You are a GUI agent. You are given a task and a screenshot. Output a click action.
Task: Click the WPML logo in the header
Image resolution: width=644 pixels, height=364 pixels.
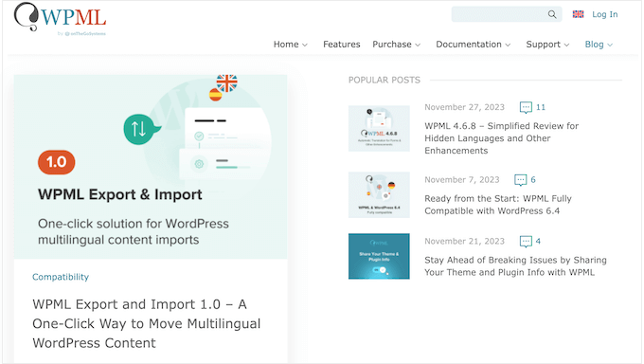coord(60,19)
